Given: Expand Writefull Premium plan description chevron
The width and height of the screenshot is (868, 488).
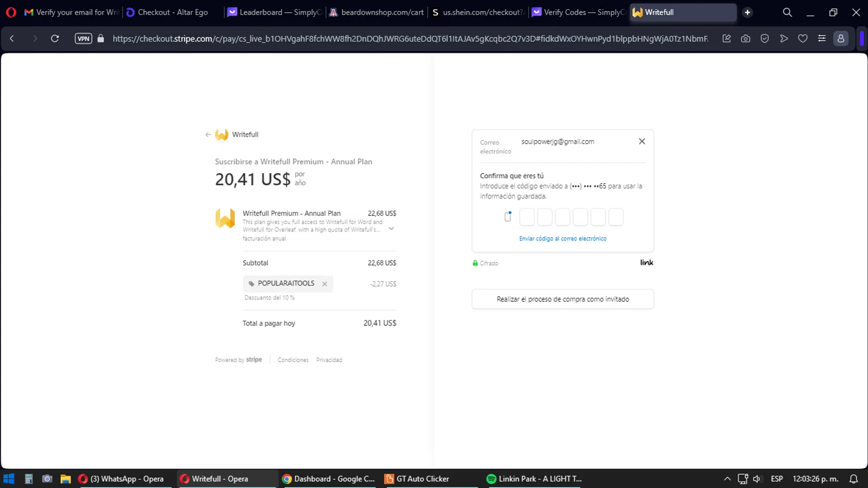Looking at the screenshot, I should click(391, 229).
